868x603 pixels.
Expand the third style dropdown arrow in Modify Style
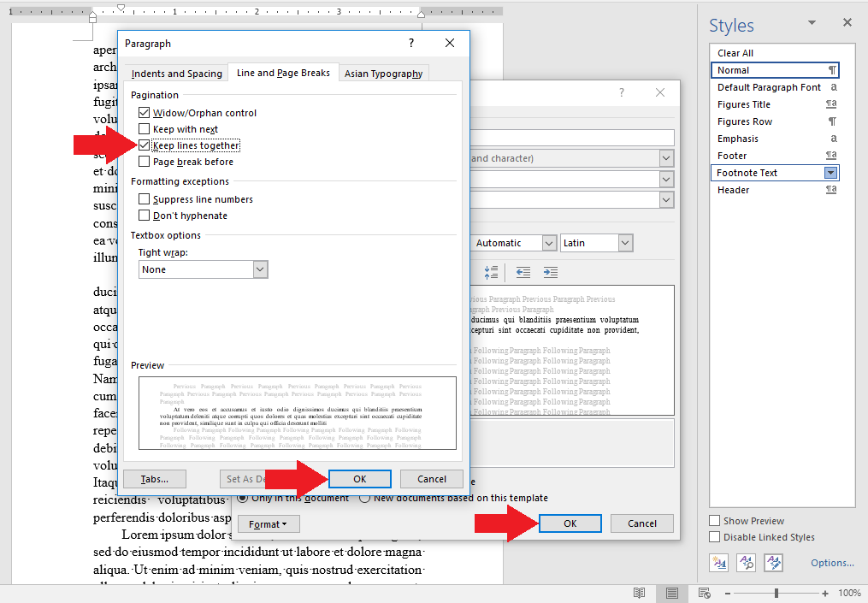(666, 200)
